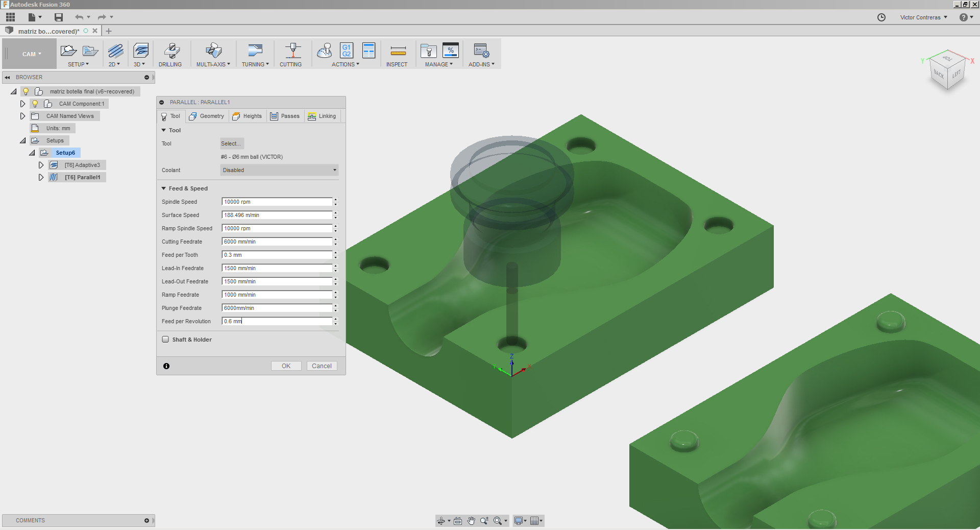980x530 pixels.
Task: Redo the last action
Action: (102, 17)
